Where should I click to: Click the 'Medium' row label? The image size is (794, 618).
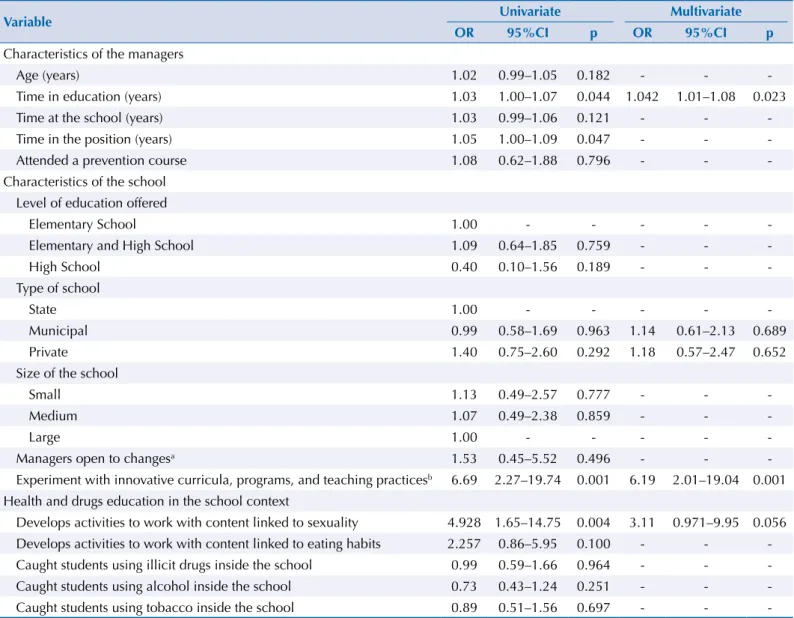coord(53,416)
